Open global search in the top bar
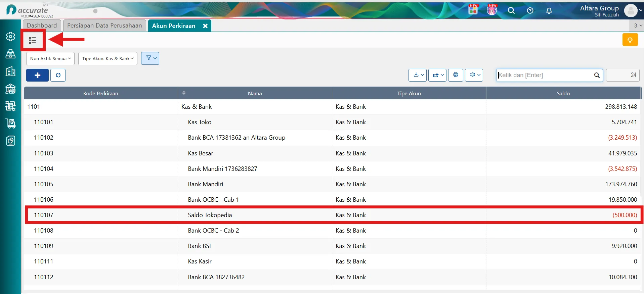Image resolution: width=644 pixels, height=294 pixels. pyautogui.click(x=511, y=10)
